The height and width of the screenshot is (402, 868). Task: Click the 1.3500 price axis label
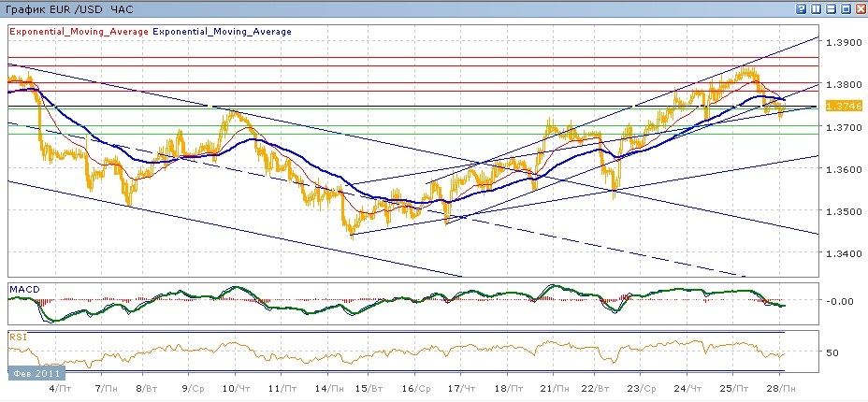coord(844,211)
